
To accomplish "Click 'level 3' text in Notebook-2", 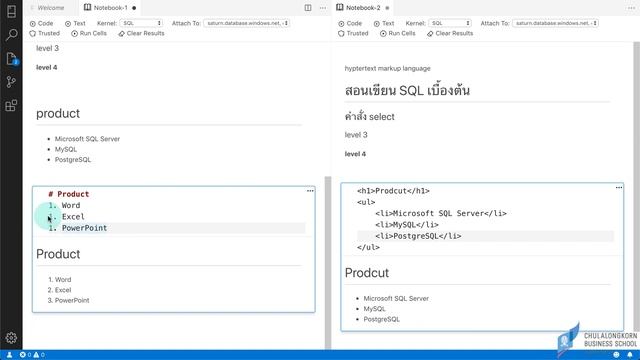I will point(356,135).
